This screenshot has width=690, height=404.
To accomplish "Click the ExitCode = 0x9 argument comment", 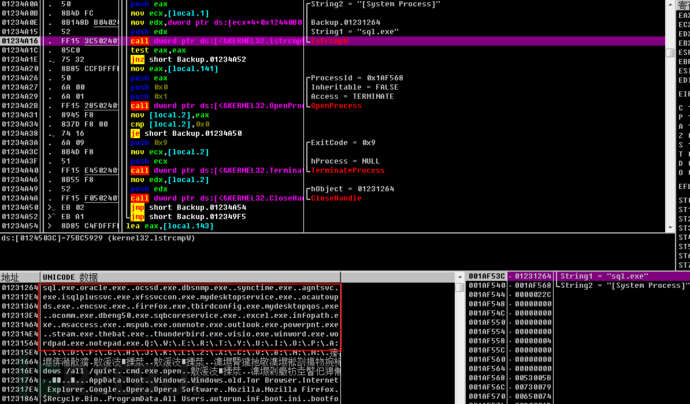I will tap(343, 143).
